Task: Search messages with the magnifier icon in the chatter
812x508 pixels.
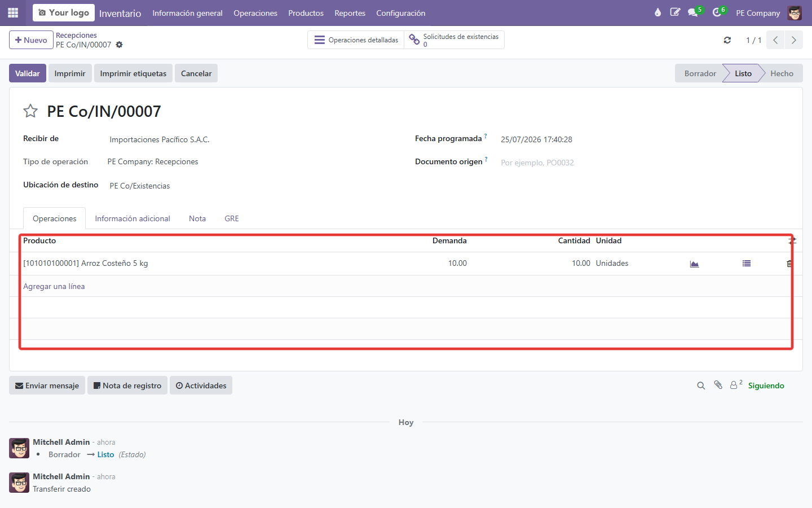Action: point(701,386)
